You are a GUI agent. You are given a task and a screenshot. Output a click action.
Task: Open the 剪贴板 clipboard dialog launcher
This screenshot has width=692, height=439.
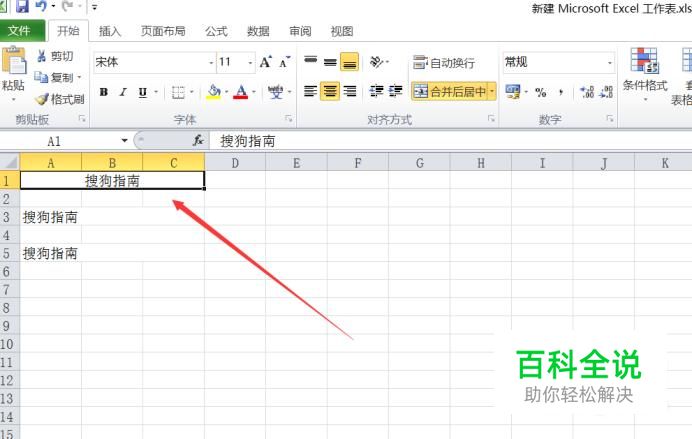[82, 119]
